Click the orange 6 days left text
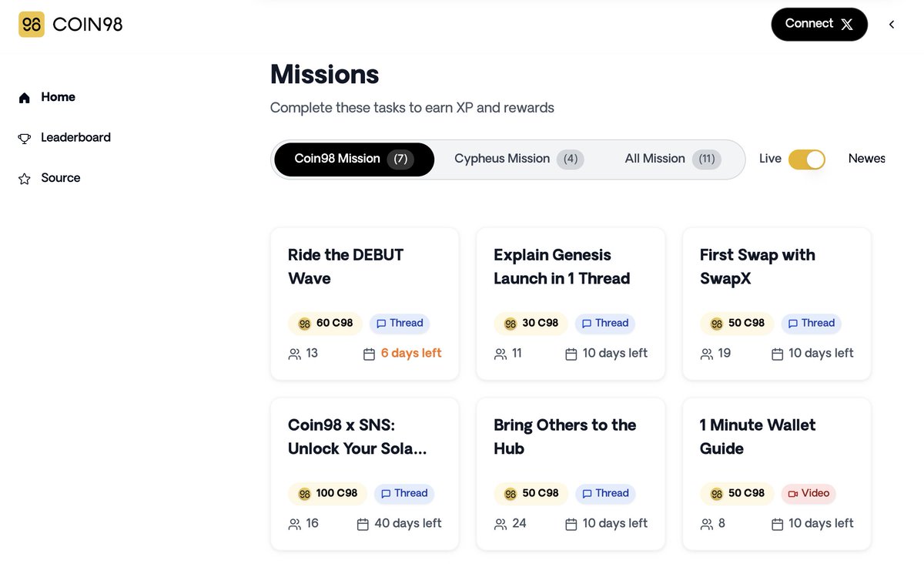This screenshot has width=924, height=564. 411,354
